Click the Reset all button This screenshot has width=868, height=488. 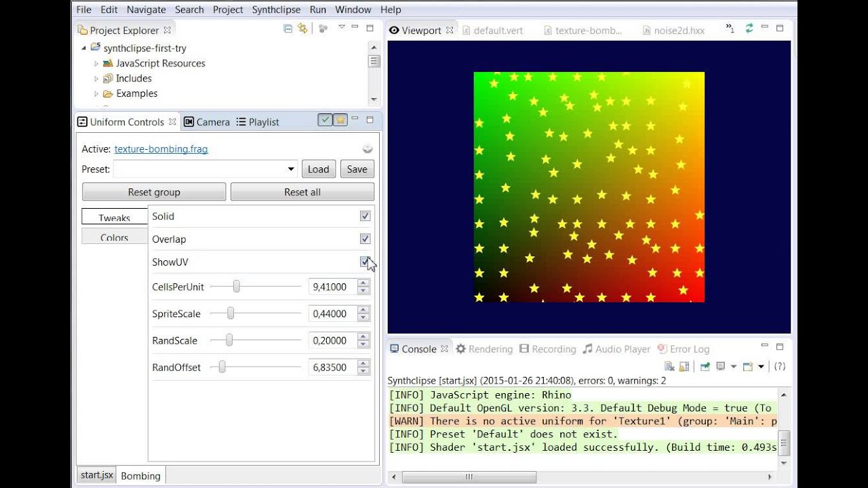pos(302,192)
